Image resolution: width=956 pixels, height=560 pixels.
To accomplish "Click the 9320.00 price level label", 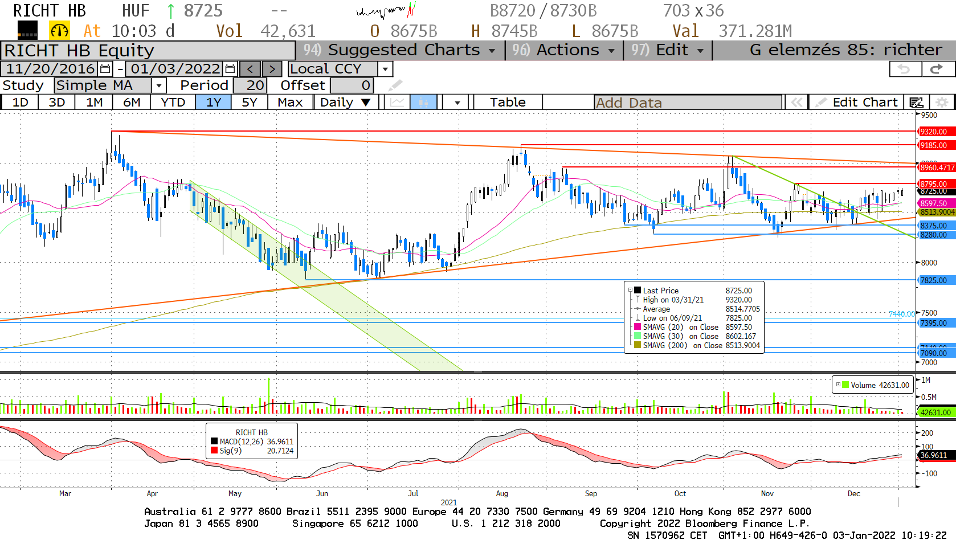I will click(935, 132).
